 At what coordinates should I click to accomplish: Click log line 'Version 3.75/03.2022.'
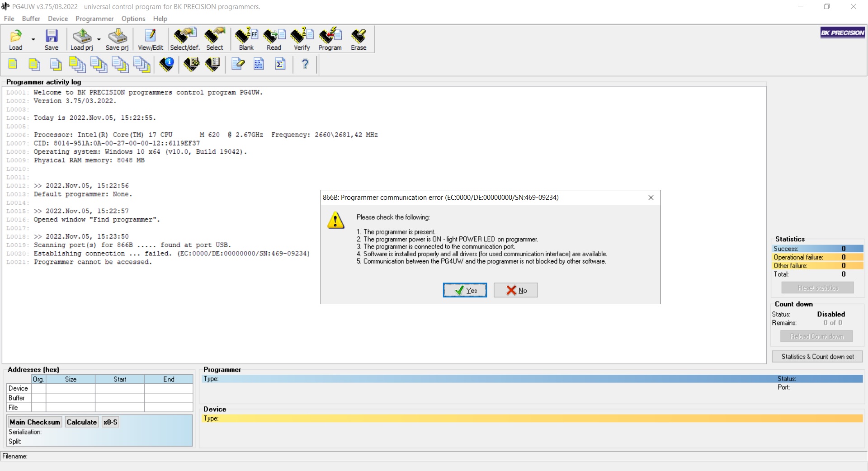point(75,101)
